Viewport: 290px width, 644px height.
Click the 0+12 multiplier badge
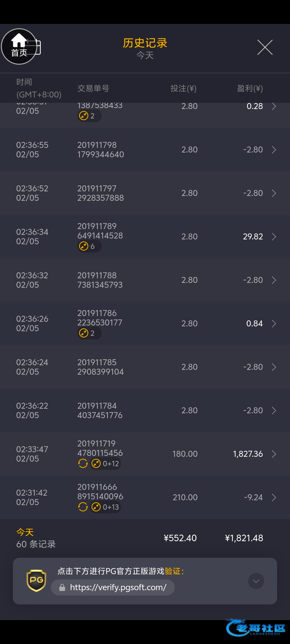click(x=105, y=463)
